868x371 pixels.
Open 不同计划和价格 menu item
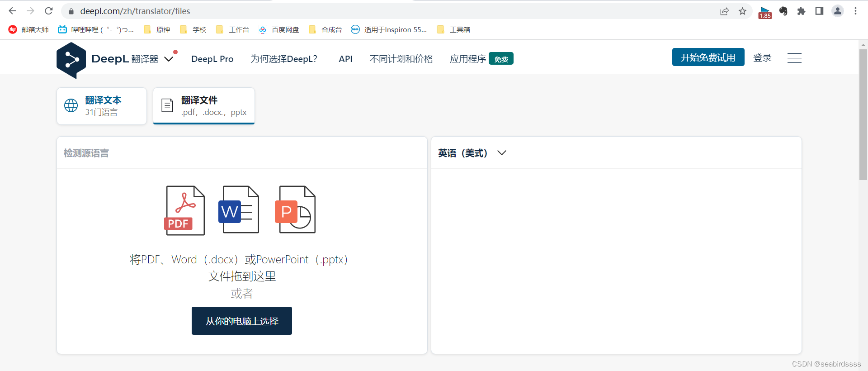tap(401, 59)
